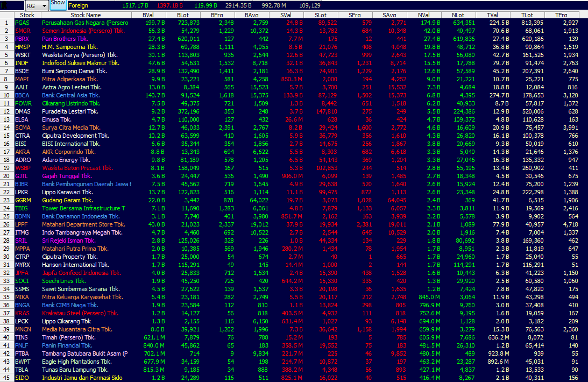This screenshot has height=382, width=588.
Task: Sort by the TLot column header
Action: 527,15
